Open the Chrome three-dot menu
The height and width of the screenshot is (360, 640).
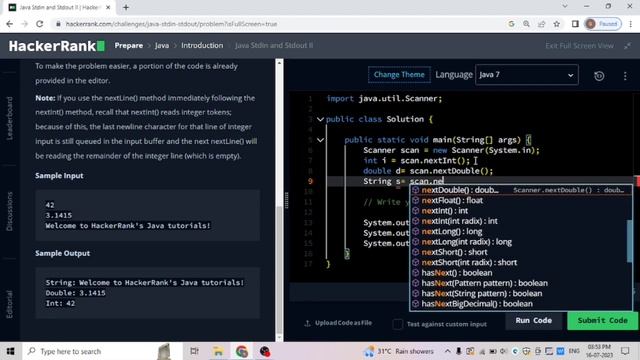pyautogui.click(x=631, y=24)
